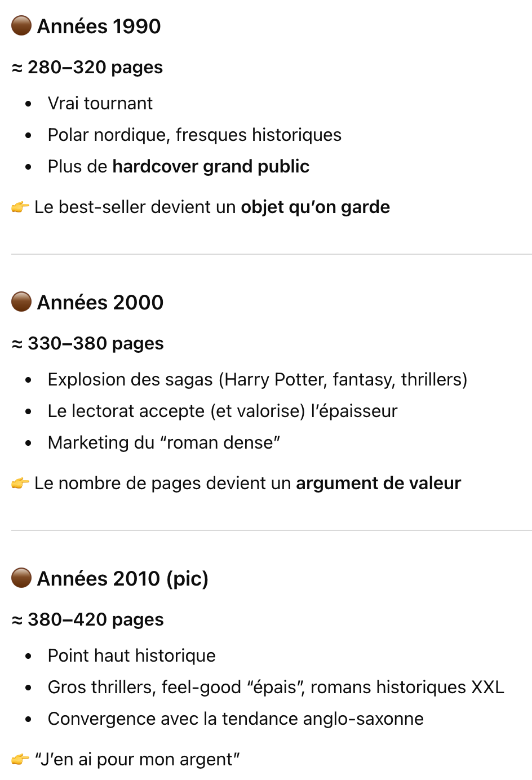Click the brown circle beside Années 2010
The width and height of the screenshot is (532, 780).
pos(21,578)
